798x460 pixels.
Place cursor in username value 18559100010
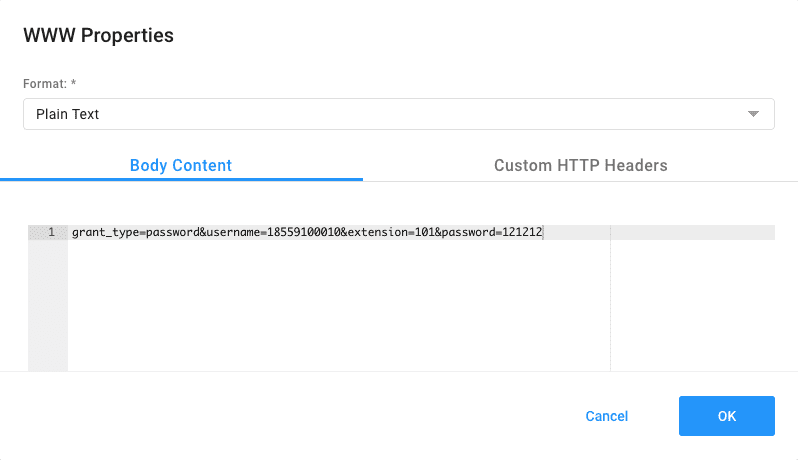tap(302, 232)
